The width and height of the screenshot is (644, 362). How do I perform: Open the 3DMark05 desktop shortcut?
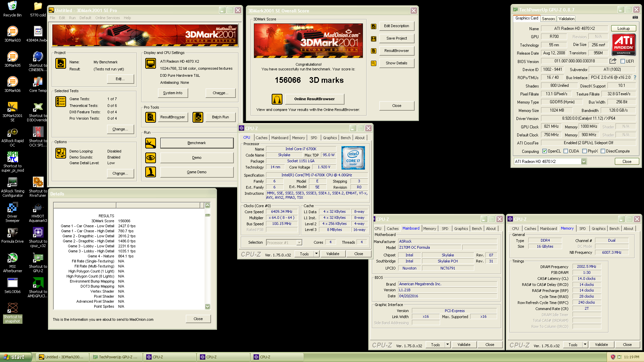(12, 59)
